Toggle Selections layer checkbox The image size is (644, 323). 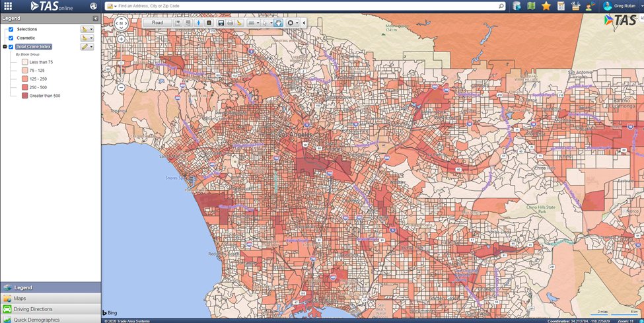[x=11, y=29]
